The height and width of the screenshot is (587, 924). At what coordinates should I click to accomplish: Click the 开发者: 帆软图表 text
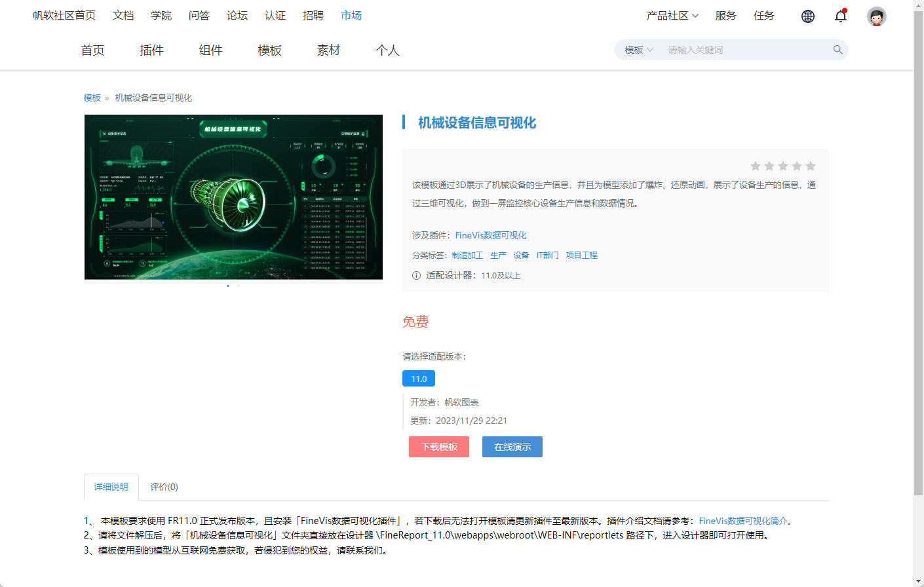(x=444, y=402)
